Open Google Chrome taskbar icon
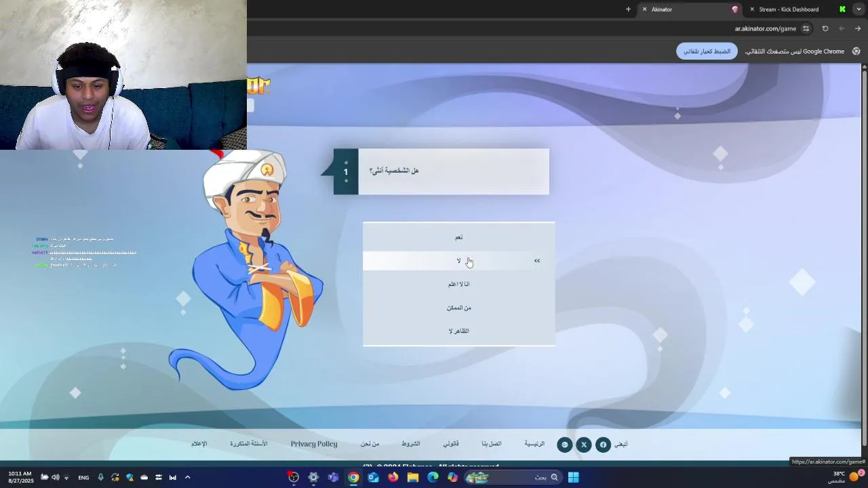868x488 pixels. coord(353,477)
